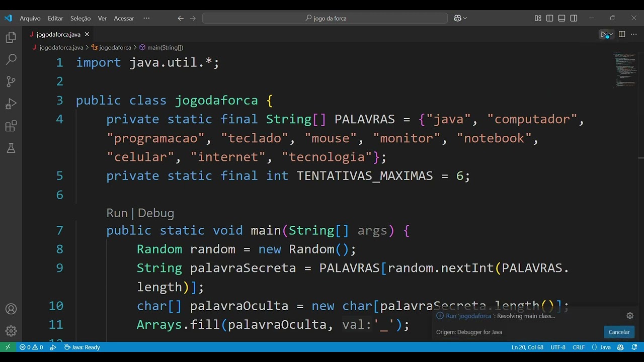This screenshot has width=644, height=362.
Task: Click the TENTATIVAS_MAXIMAS constant text
Action: coord(365,175)
